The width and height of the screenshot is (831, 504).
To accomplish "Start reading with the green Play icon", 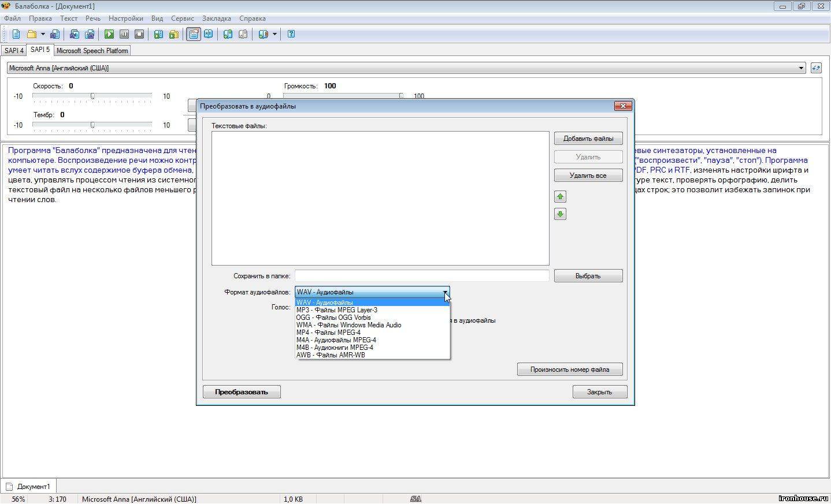I will pos(109,34).
